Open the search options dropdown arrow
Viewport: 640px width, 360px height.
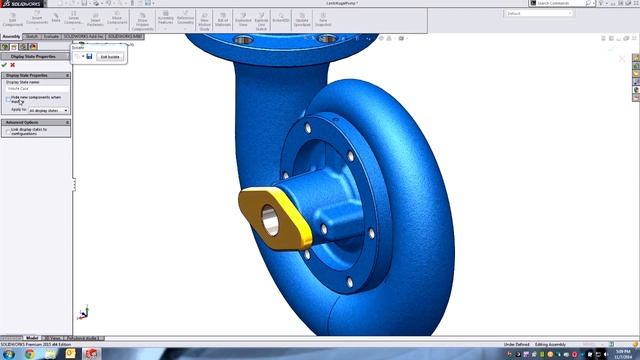(593, 3)
